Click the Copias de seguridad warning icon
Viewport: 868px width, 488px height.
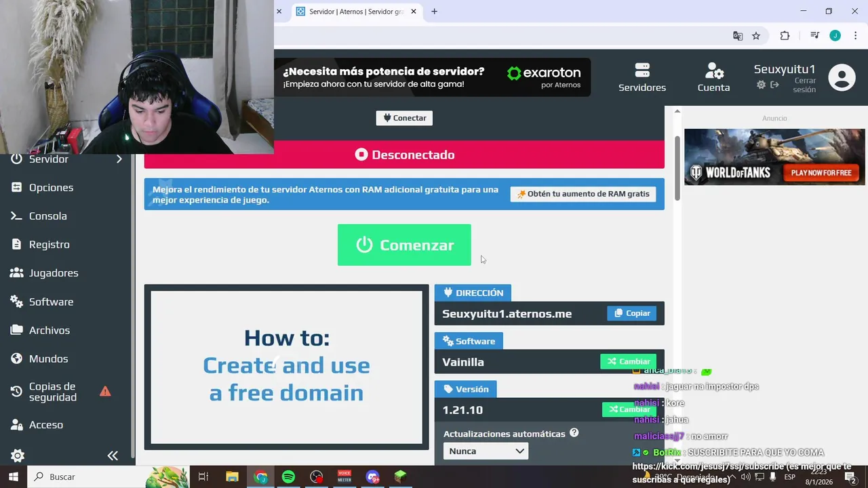point(105,391)
